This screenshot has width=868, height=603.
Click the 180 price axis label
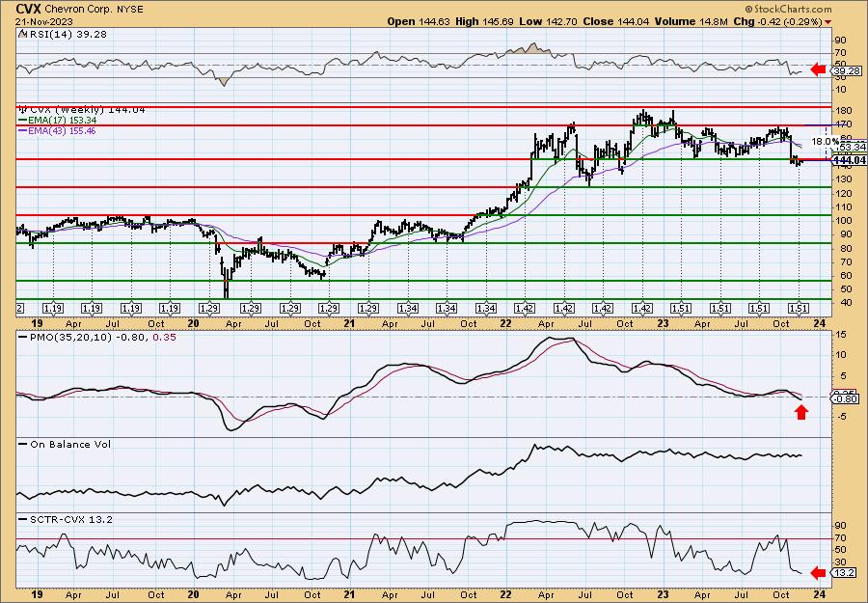pyautogui.click(x=843, y=113)
